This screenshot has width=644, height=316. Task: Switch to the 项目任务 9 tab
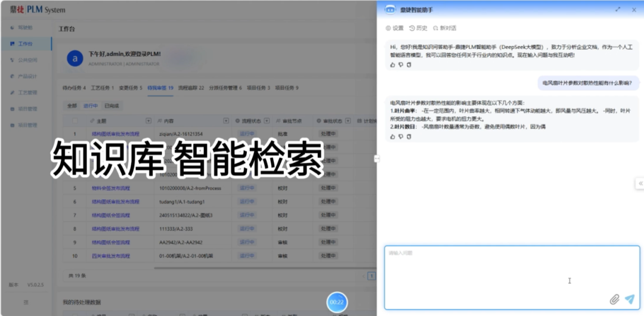(287, 88)
